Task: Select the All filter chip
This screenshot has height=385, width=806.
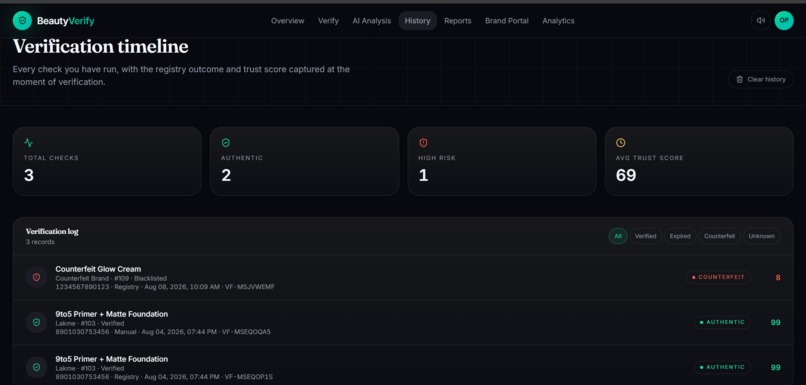Action: click(x=618, y=236)
